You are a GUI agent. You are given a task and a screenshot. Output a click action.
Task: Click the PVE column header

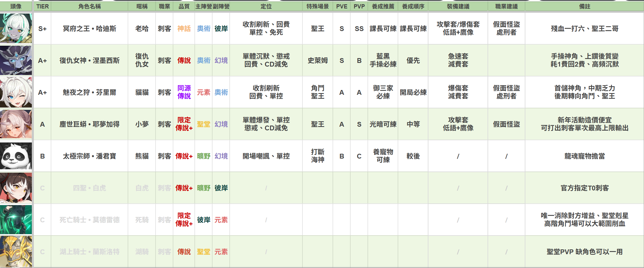(342, 6)
